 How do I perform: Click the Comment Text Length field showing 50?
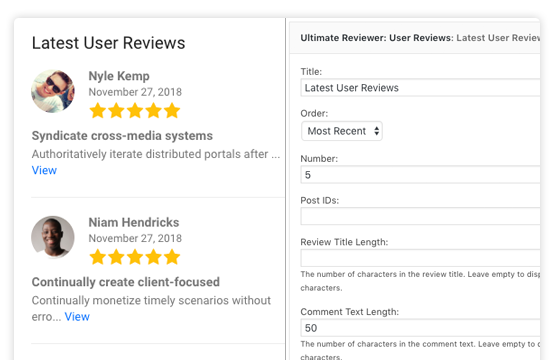pyautogui.click(x=420, y=328)
